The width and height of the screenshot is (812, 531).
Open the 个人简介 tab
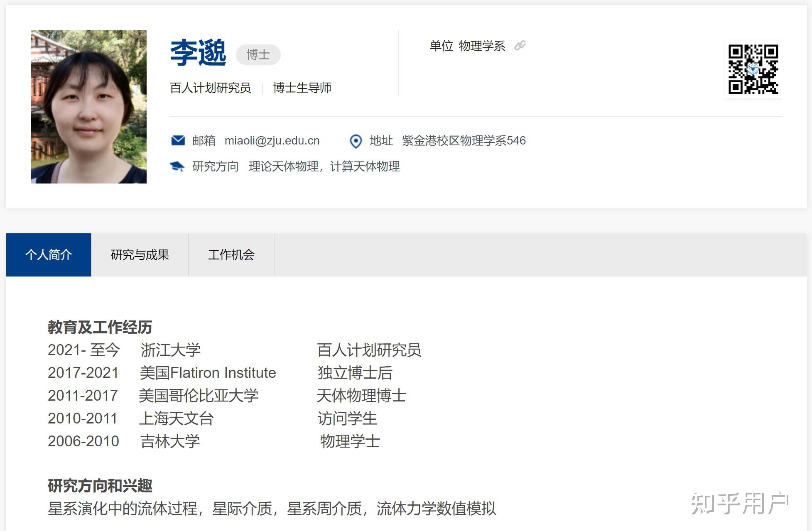[49, 254]
